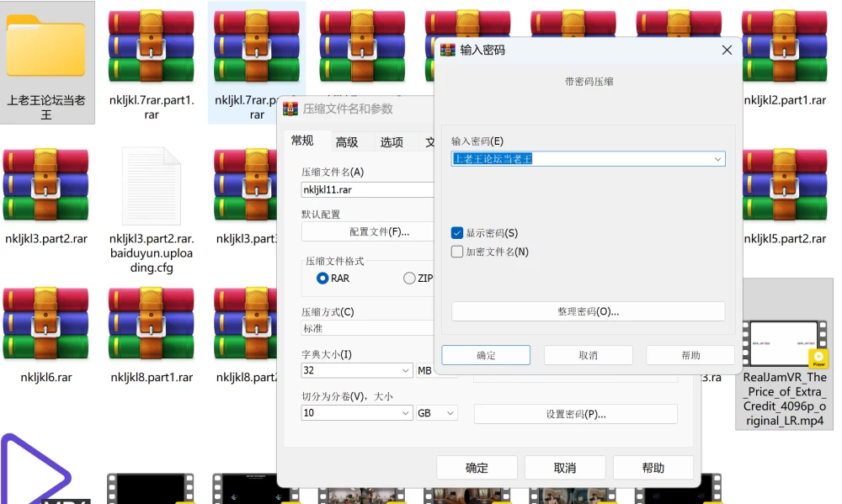Select the nkljkl3.part2.rar archive icon

point(45,184)
